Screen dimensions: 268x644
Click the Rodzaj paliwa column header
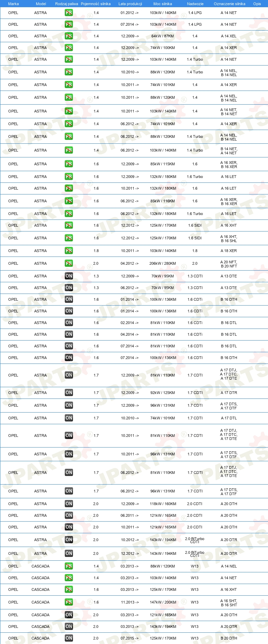66,4
